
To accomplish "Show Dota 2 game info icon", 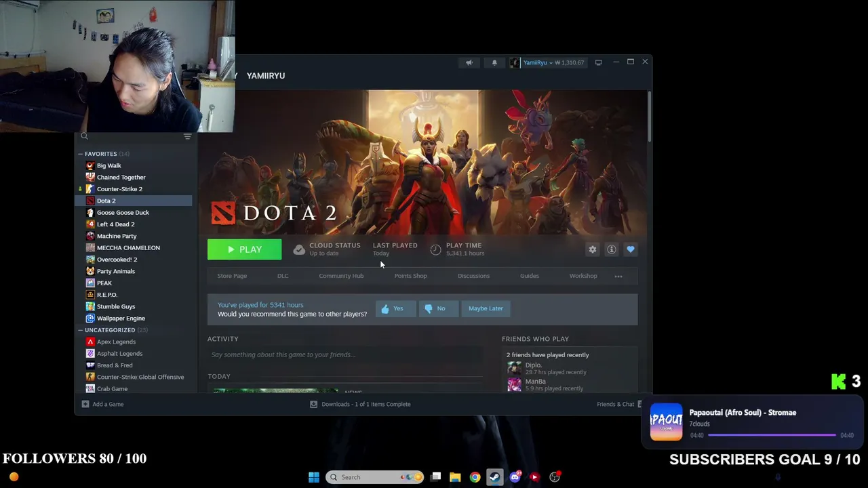I will click(612, 249).
